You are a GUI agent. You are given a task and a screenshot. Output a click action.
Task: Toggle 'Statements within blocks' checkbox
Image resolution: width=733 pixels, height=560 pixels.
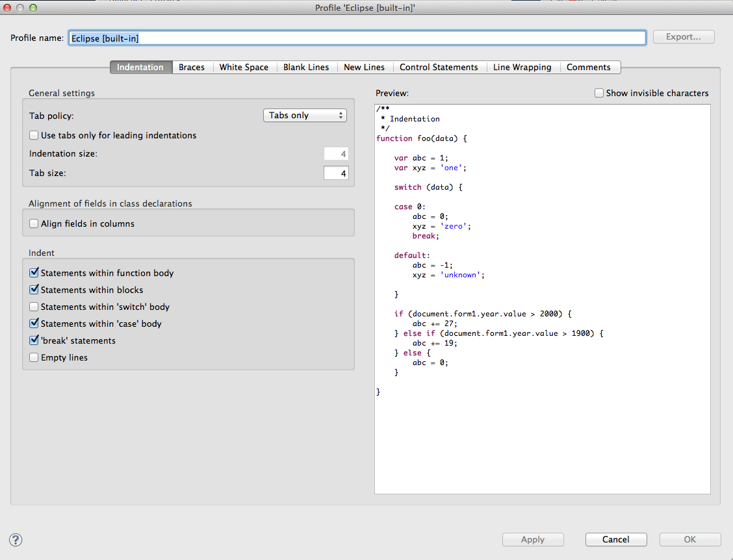point(34,290)
